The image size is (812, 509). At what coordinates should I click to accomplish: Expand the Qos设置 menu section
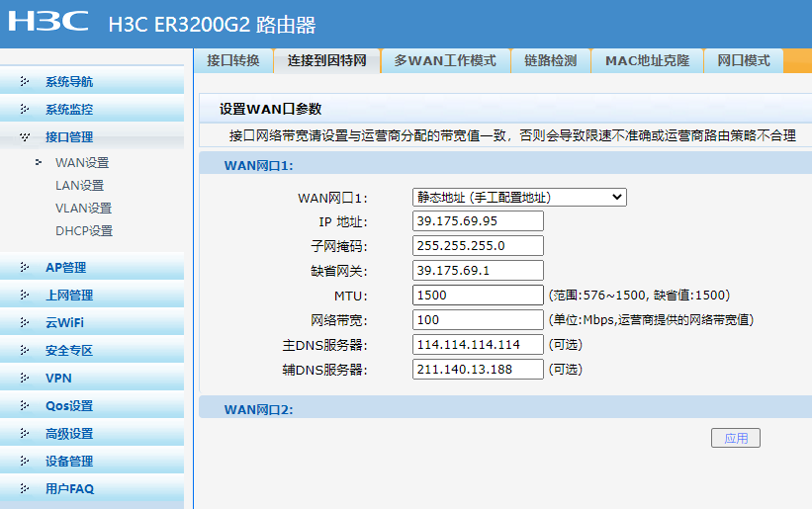(92, 405)
